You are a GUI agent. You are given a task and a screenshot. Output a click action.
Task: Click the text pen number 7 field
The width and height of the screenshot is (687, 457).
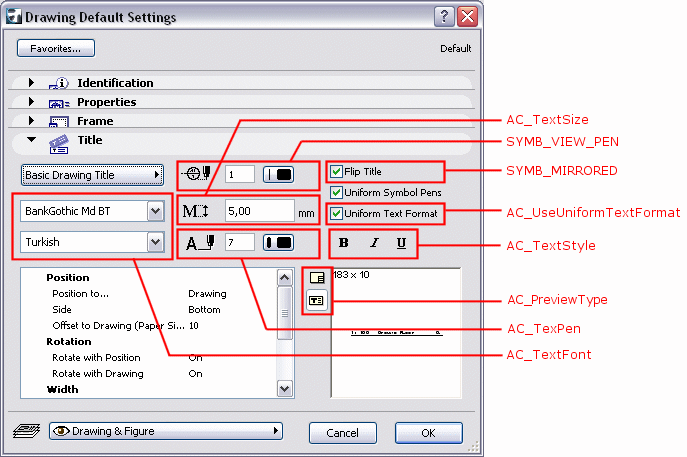pyautogui.click(x=240, y=242)
